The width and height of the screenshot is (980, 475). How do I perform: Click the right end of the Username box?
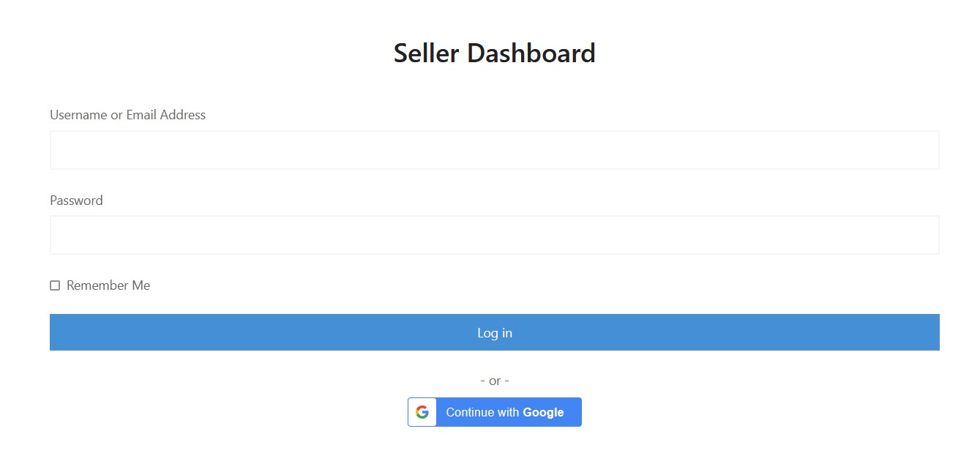click(x=924, y=150)
